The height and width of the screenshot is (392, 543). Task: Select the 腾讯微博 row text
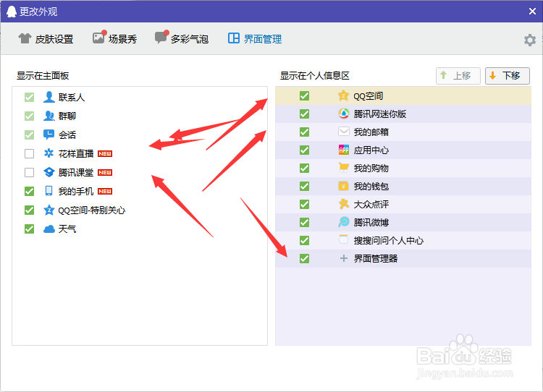coord(371,223)
